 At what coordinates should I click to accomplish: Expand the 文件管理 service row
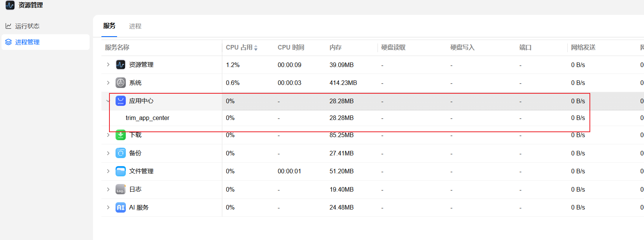tap(108, 171)
